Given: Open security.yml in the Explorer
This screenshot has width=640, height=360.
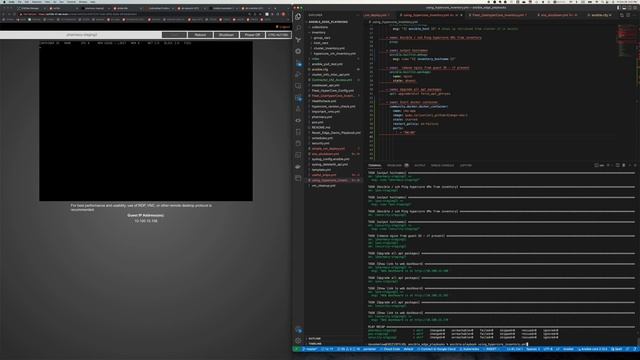Looking at the screenshot, I should [x=320, y=144].
